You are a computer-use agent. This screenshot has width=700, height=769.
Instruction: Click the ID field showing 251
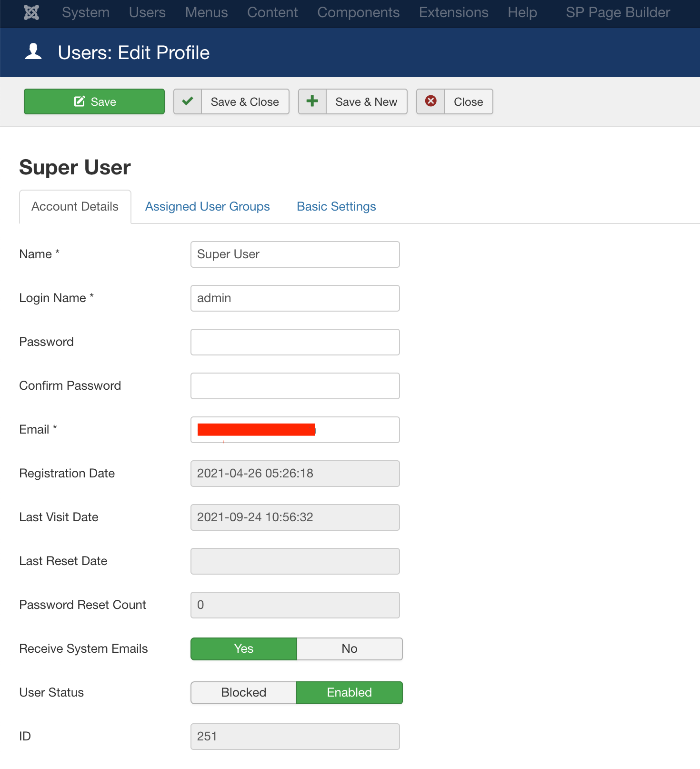point(295,737)
